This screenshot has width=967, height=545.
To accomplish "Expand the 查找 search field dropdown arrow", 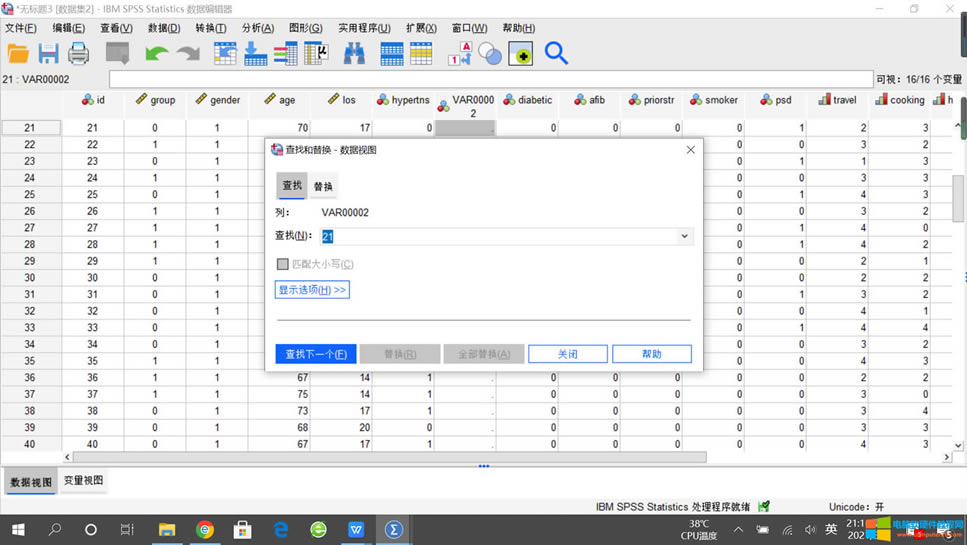I will 684,237.
